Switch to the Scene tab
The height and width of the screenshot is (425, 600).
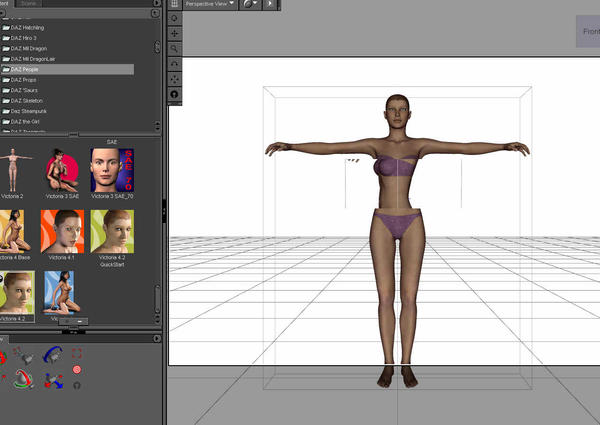(x=29, y=3)
